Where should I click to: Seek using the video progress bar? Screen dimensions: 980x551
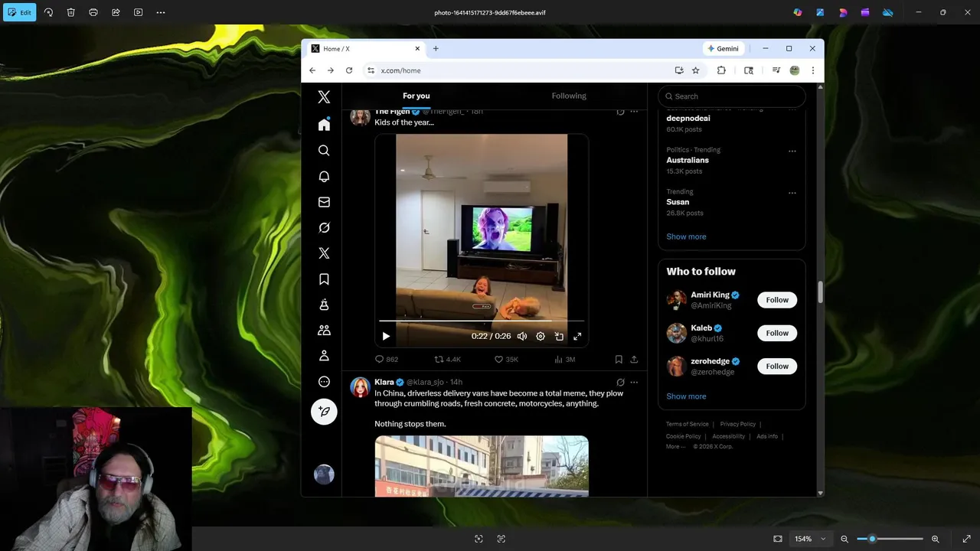(482, 321)
